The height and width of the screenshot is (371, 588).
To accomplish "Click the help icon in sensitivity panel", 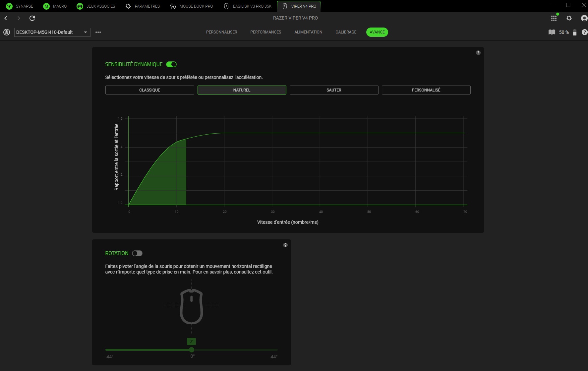I will click(x=478, y=53).
